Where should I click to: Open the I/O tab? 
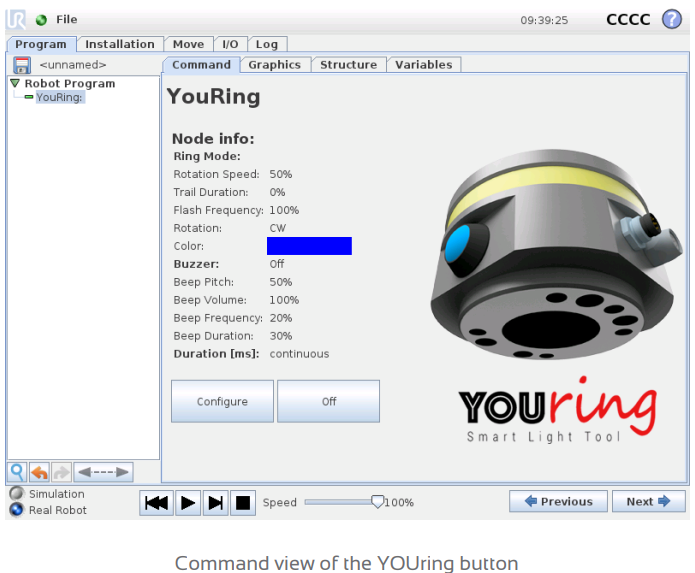(x=230, y=44)
